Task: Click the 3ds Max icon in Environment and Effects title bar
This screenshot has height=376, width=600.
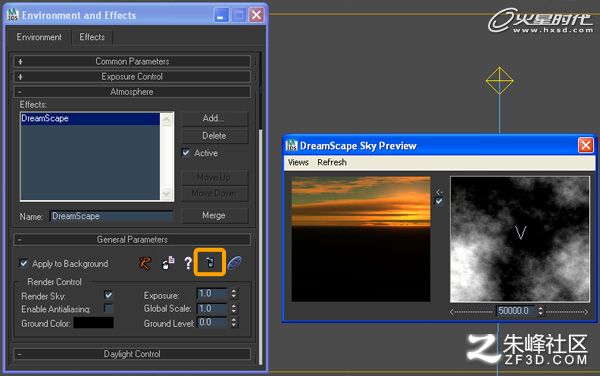Action: tap(13, 15)
